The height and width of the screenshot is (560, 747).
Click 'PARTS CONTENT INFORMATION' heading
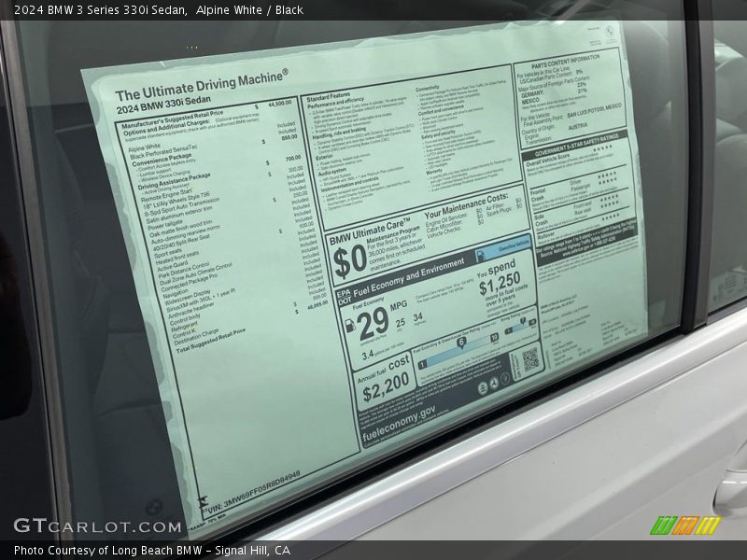pyautogui.click(x=565, y=62)
